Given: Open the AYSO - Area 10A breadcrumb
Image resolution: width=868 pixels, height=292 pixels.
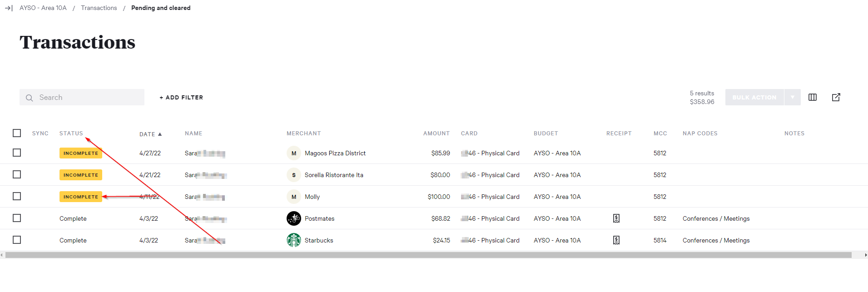Looking at the screenshot, I should tap(43, 8).
